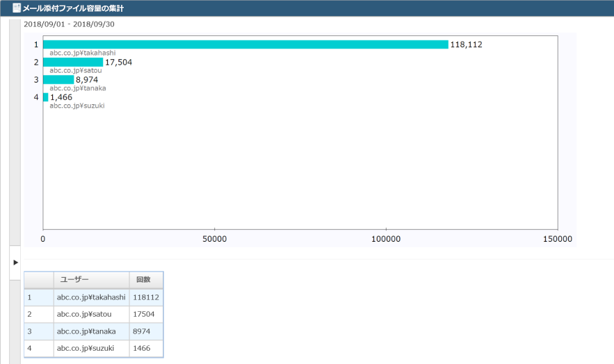
Task: Select row number 3 in table
Action: 39,331
